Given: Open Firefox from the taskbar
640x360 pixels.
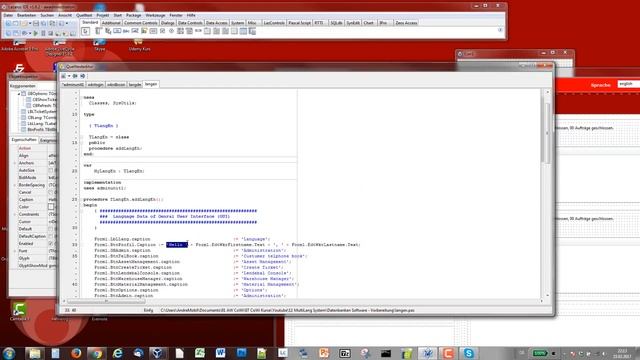Looking at the screenshot, I should [x=76, y=353].
